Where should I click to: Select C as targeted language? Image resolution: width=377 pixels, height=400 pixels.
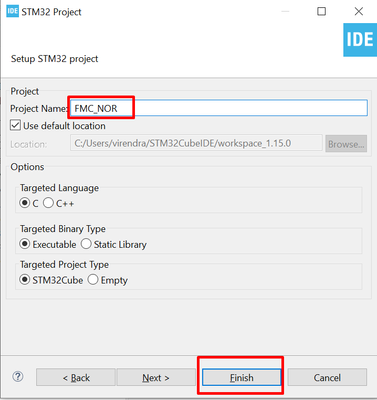click(24, 203)
